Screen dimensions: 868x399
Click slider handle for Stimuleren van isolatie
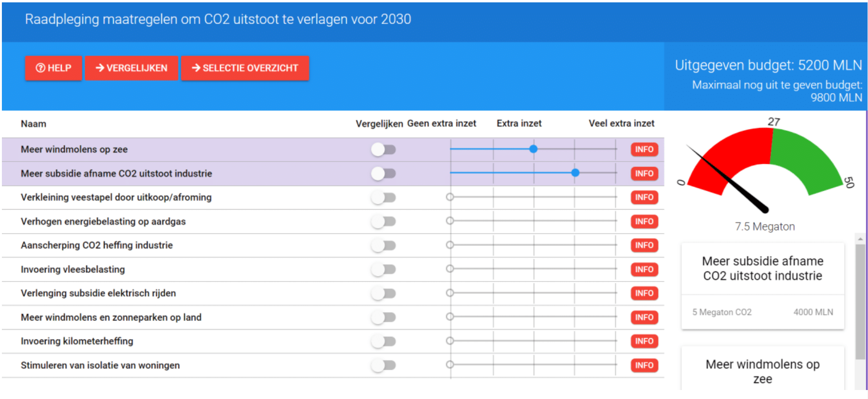[450, 365]
